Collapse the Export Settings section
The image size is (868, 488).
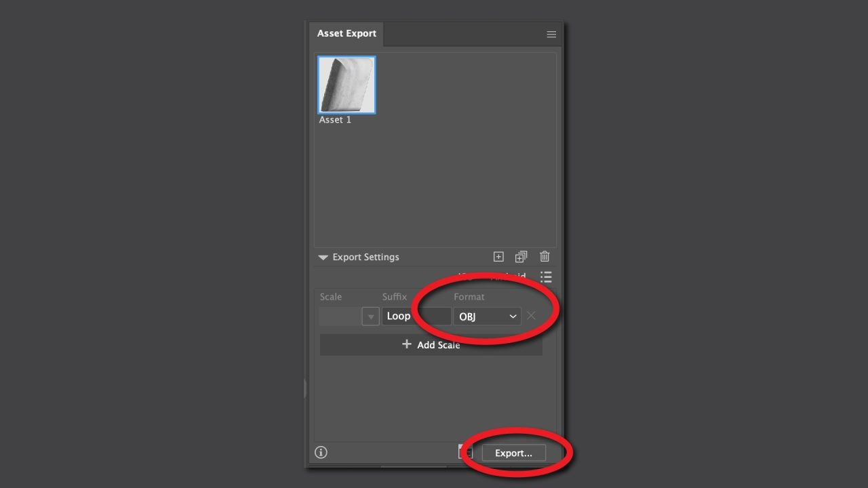pos(323,258)
